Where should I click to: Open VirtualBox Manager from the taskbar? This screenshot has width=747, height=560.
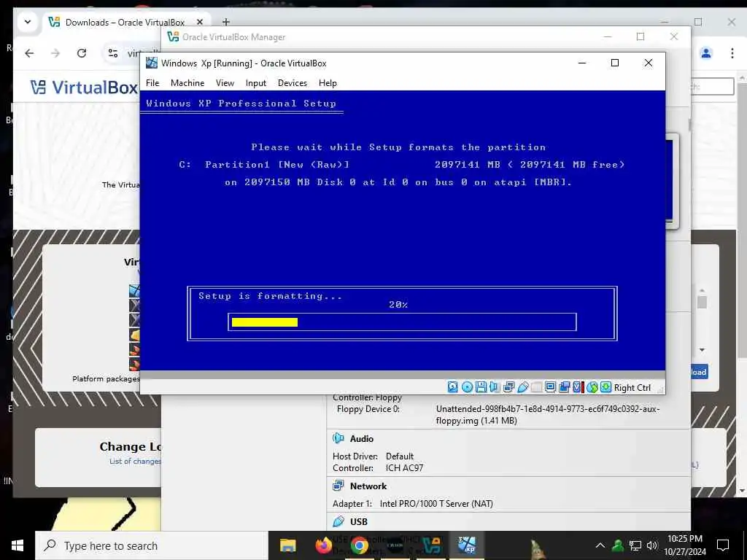point(432,545)
